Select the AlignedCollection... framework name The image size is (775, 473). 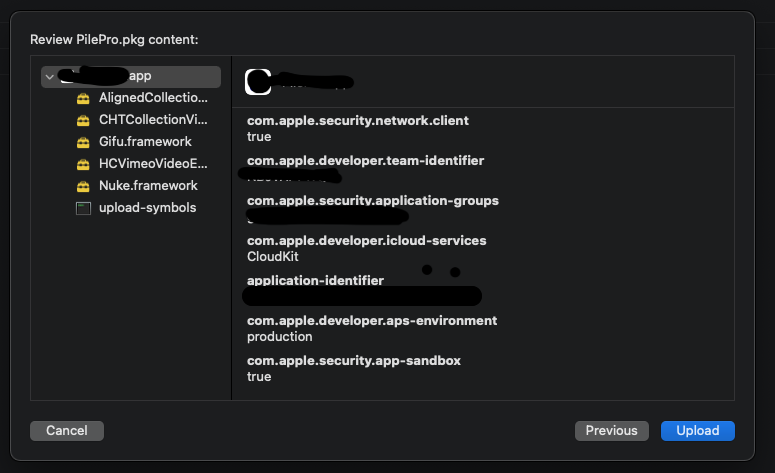(153, 98)
